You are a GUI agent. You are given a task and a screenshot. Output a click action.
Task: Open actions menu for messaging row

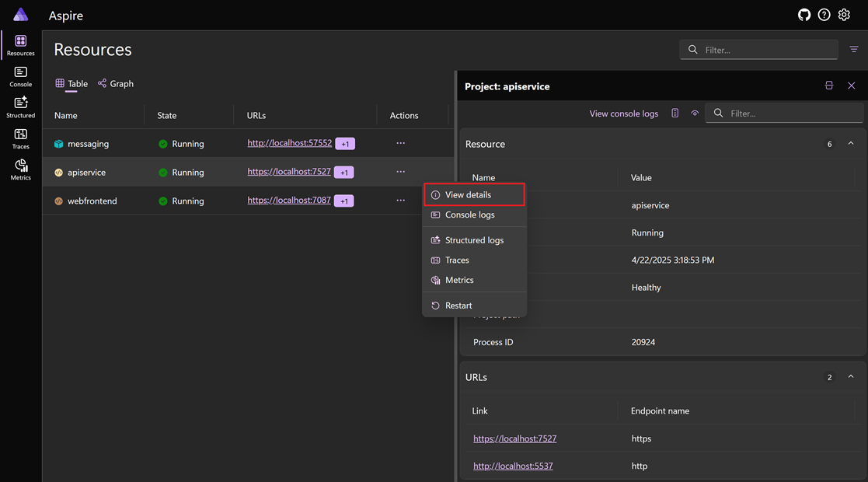coord(400,143)
